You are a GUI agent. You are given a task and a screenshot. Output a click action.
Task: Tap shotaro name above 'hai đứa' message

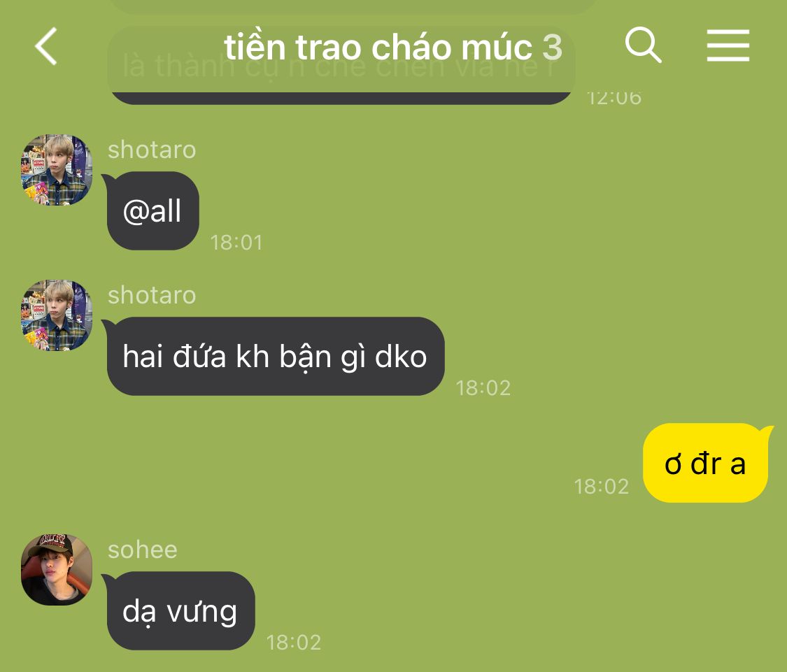coord(152,295)
